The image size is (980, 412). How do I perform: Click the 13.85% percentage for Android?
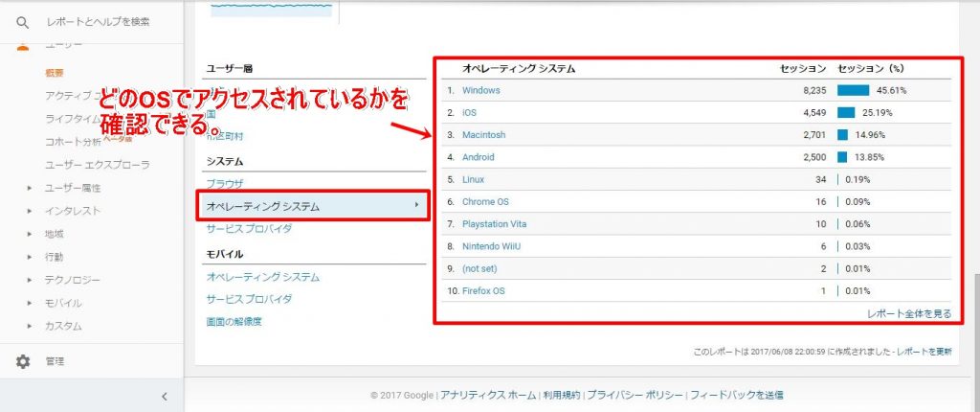[869, 157]
